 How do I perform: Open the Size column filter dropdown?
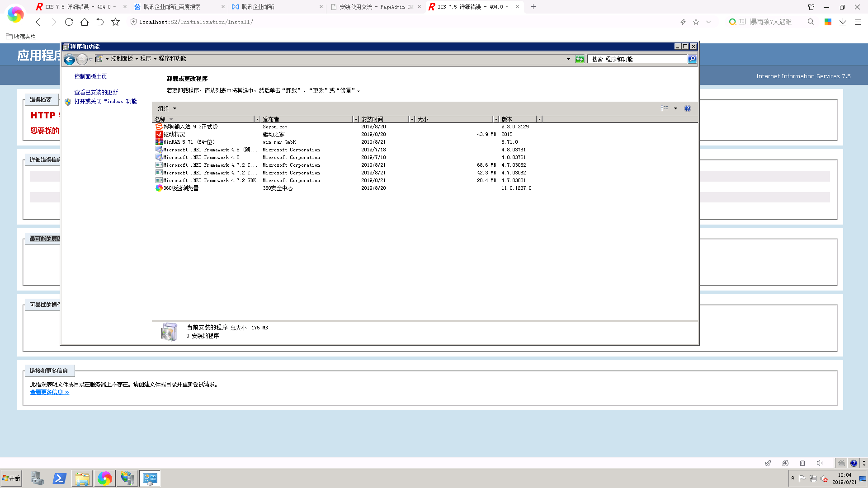click(496, 119)
